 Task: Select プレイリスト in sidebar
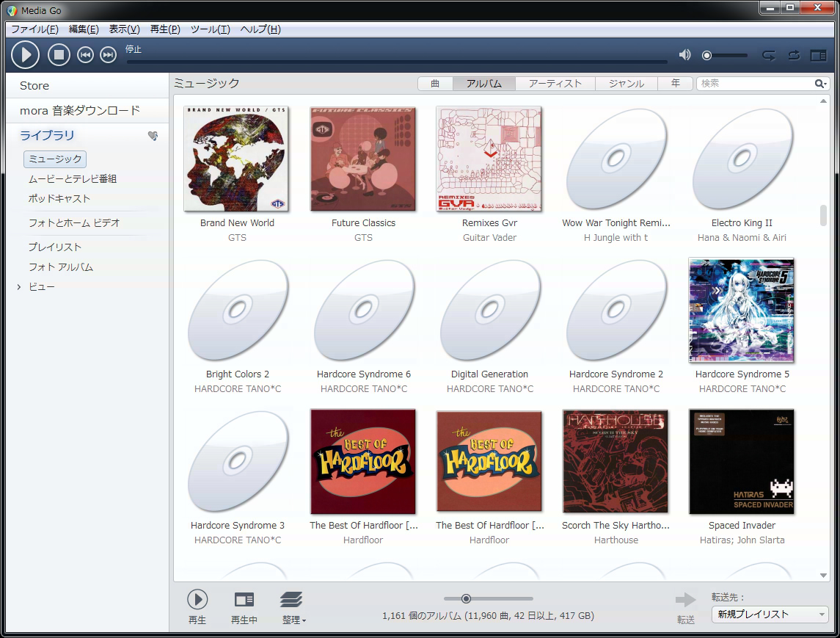tap(54, 247)
